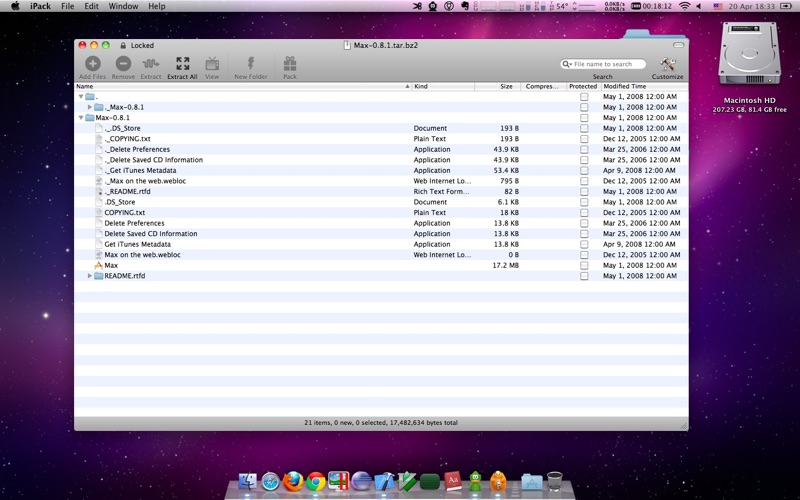
Task: Click the Pack toolbar icon
Action: pyautogui.click(x=289, y=65)
